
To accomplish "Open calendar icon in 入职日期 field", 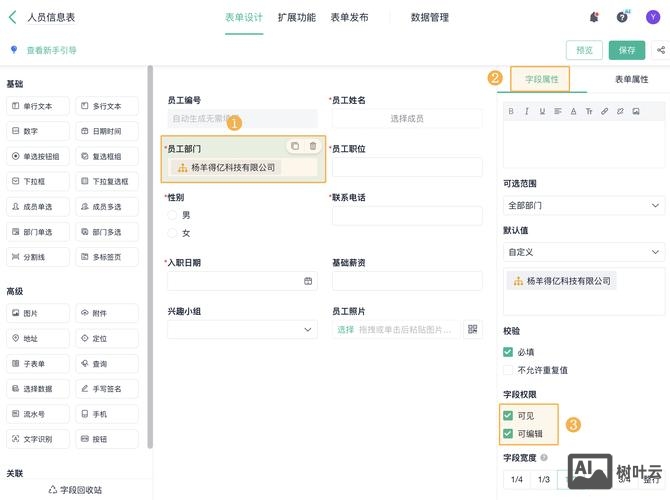I will 308,281.
